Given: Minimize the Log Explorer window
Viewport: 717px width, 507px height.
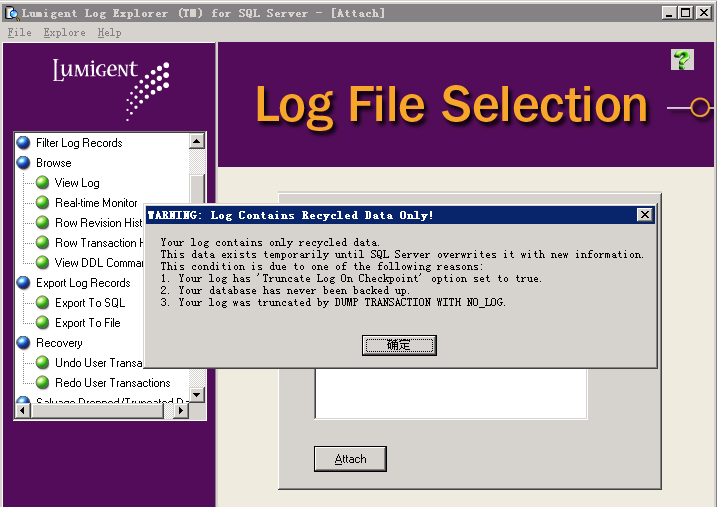Looking at the screenshot, I should pyautogui.click(x=669, y=13).
